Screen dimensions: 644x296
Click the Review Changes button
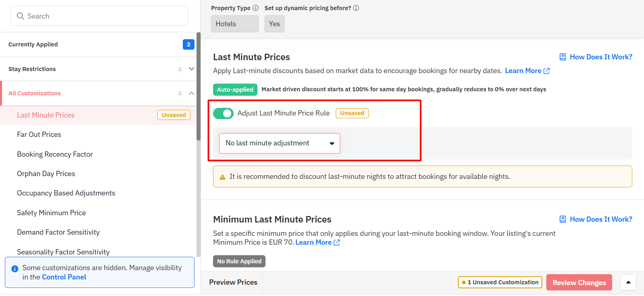coord(579,282)
